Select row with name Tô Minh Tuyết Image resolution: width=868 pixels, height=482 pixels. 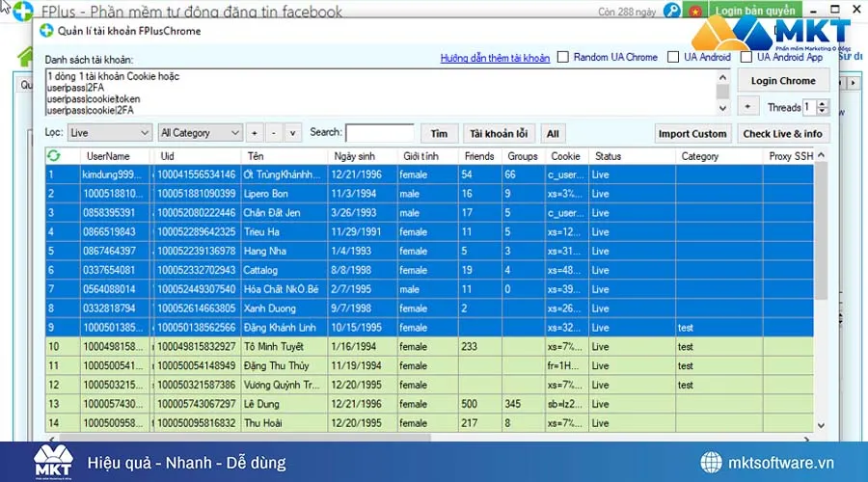(x=429, y=346)
